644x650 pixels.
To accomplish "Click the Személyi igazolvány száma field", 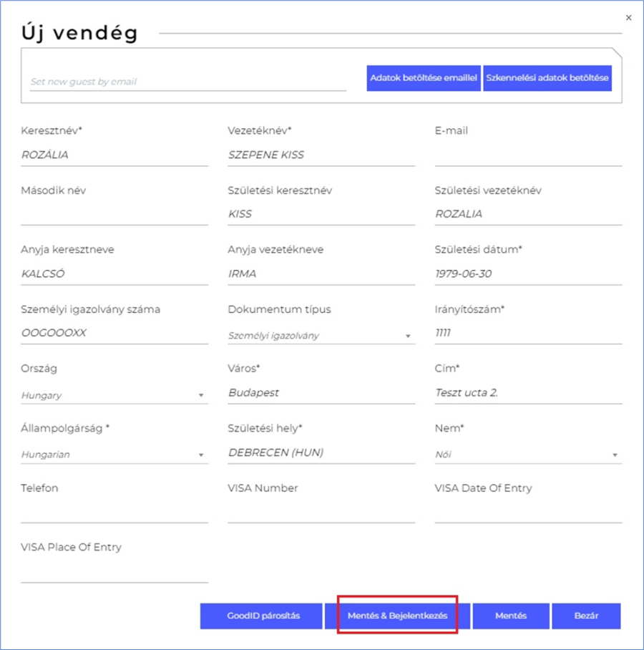I will pyautogui.click(x=114, y=333).
